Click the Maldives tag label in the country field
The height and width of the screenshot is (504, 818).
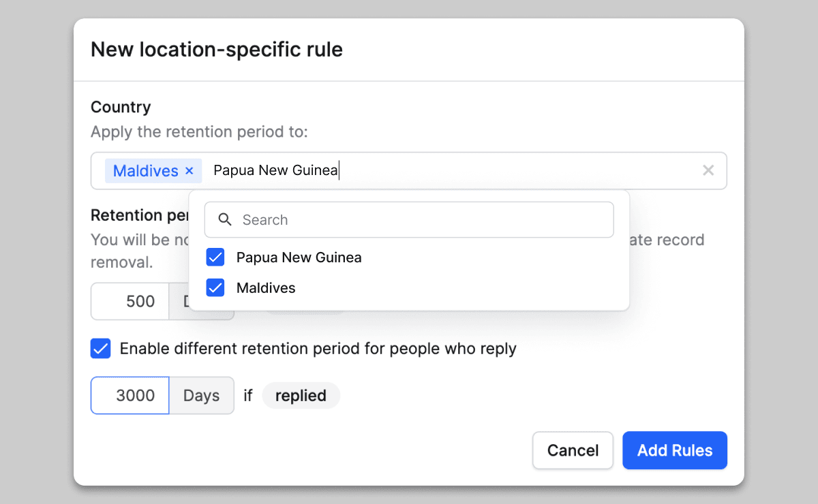tap(145, 171)
